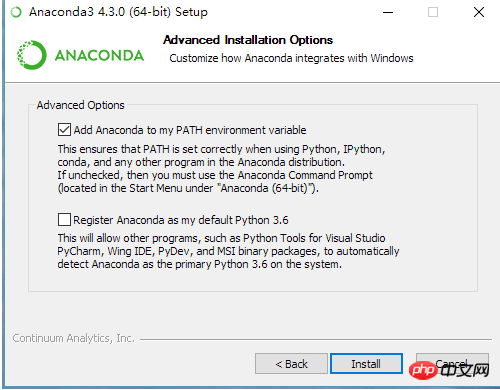Click the Advanced Installation Options heading
The image size is (500, 390).
pyautogui.click(x=248, y=40)
